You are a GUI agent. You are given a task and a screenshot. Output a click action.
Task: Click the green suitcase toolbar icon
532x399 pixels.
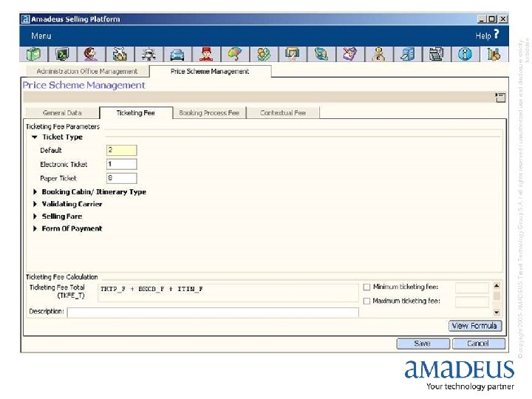tap(34, 54)
